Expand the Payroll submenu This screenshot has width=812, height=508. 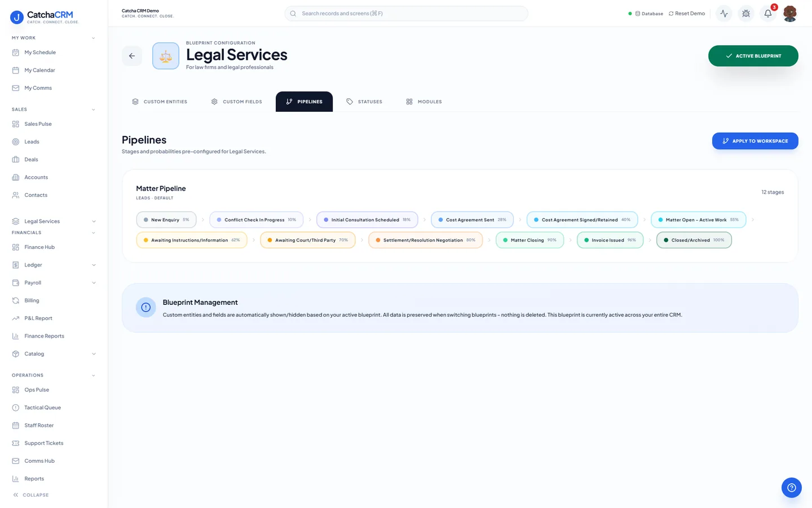tap(94, 283)
